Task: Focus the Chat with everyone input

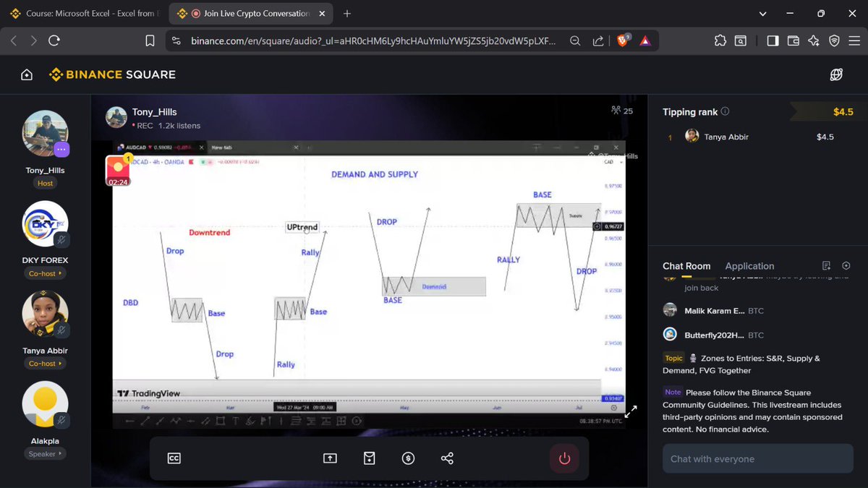Action: tap(758, 458)
